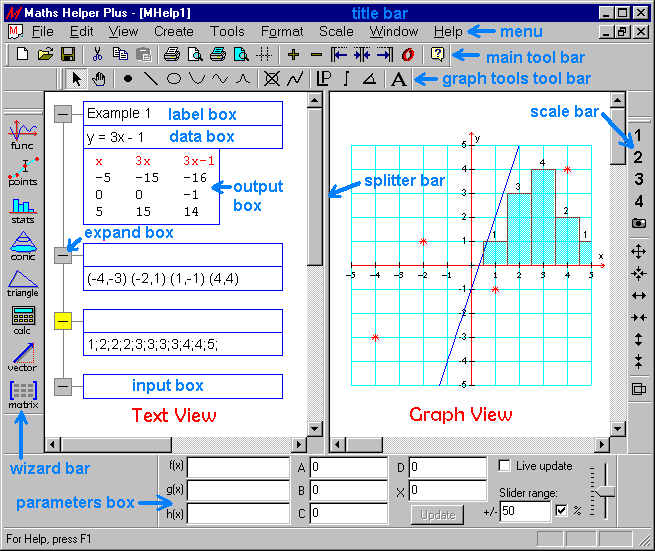Viewport: 655px width, 551px height.
Task: Select scale preset 1 on scale bar
Action: [638, 135]
